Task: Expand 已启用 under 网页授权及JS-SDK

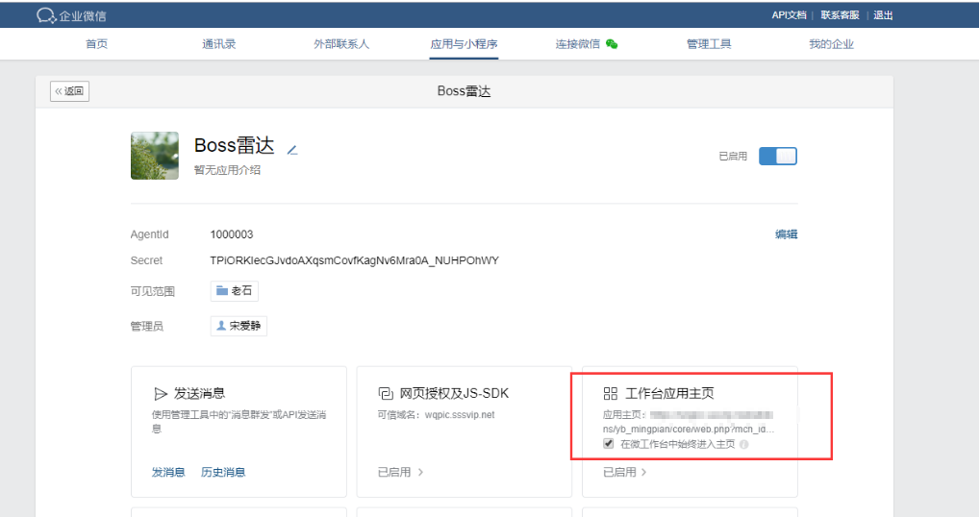Action: [401, 472]
